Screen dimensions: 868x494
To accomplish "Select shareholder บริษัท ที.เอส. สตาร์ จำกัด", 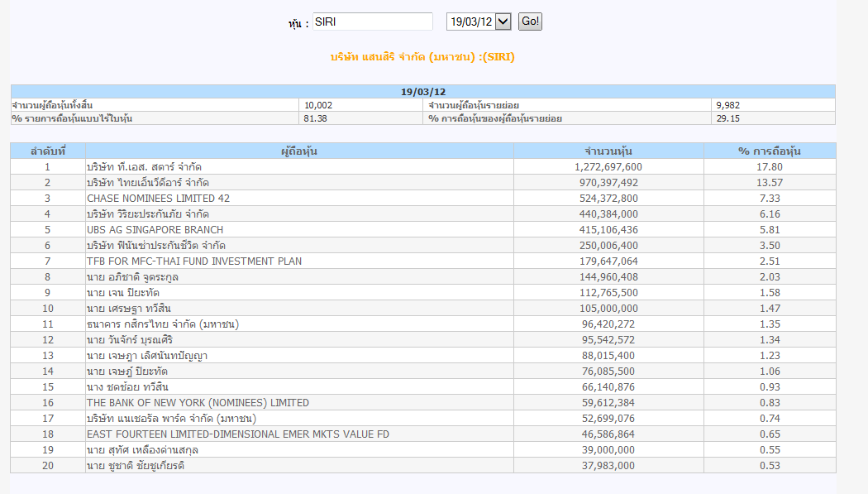I will [144, 167].
